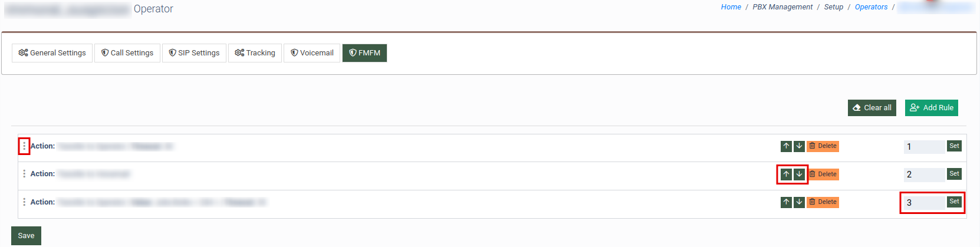
Task: Move the second rule down with arrow
Action: coord(799,174)
